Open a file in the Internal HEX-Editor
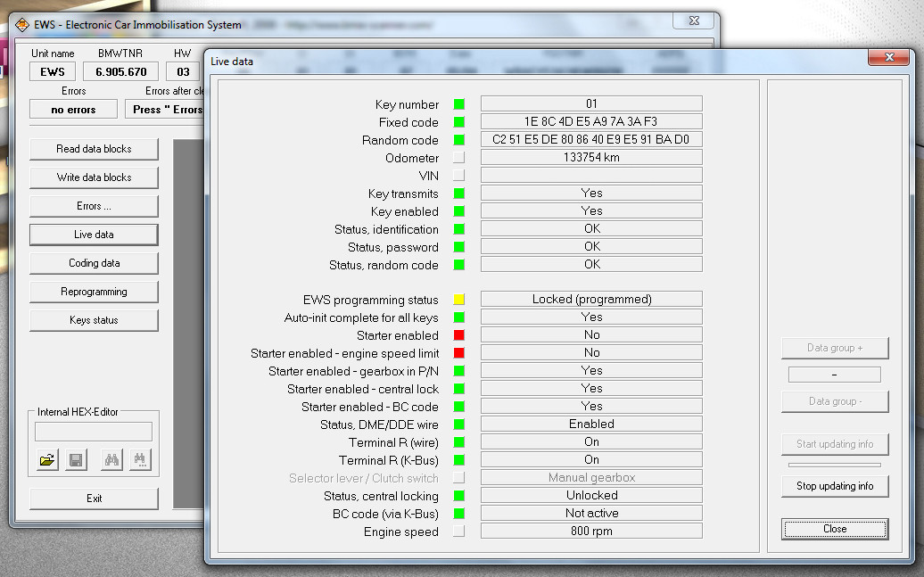This screenshot has width=924, height=577. coord(46,458)
